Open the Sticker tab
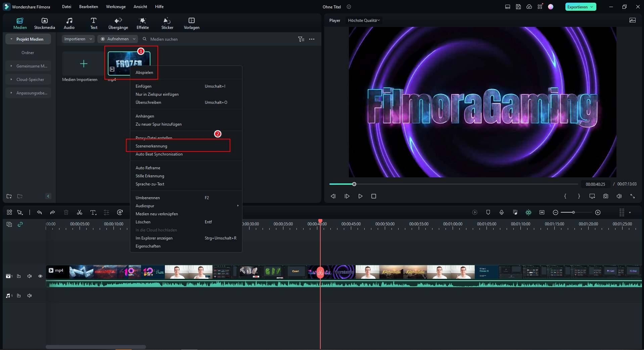 167,24
